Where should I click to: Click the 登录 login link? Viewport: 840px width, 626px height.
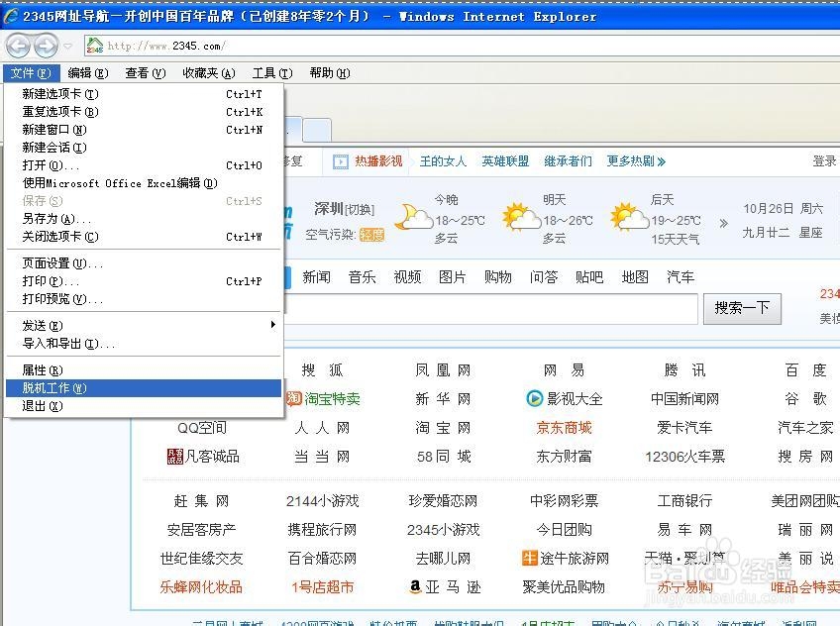824,161
